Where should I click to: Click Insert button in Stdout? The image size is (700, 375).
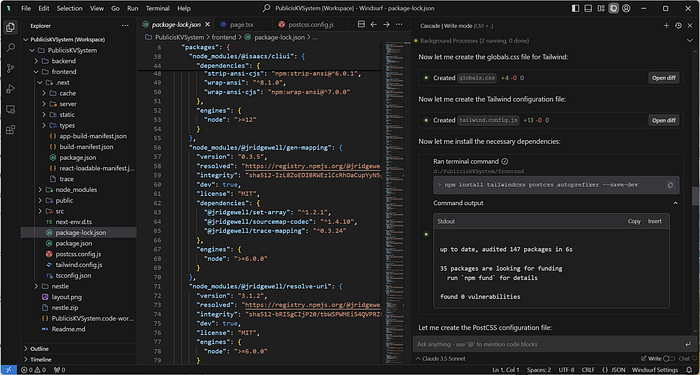[x=655, y=221]
